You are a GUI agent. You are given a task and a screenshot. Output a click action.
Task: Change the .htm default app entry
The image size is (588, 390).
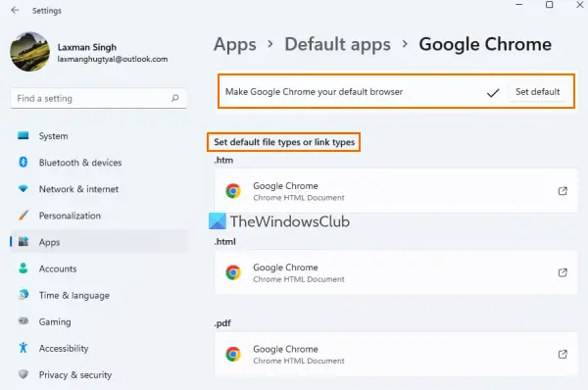pyautogui.click(x=396, y=191)
